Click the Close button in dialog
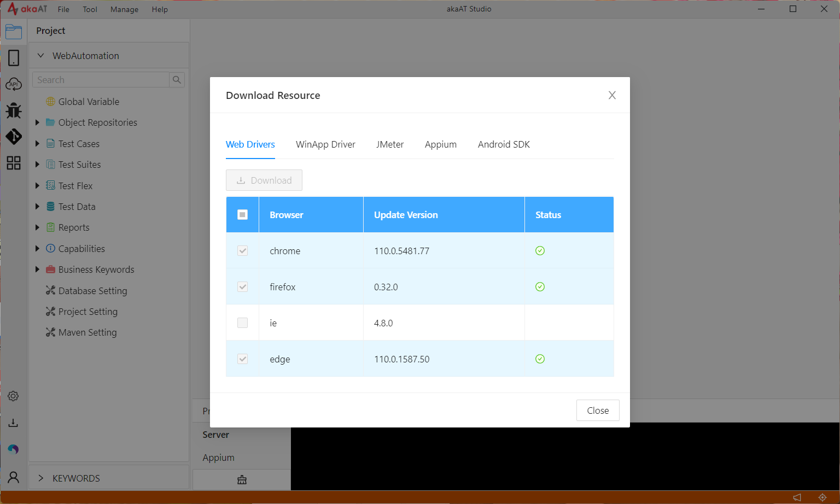 click(598, 411)
